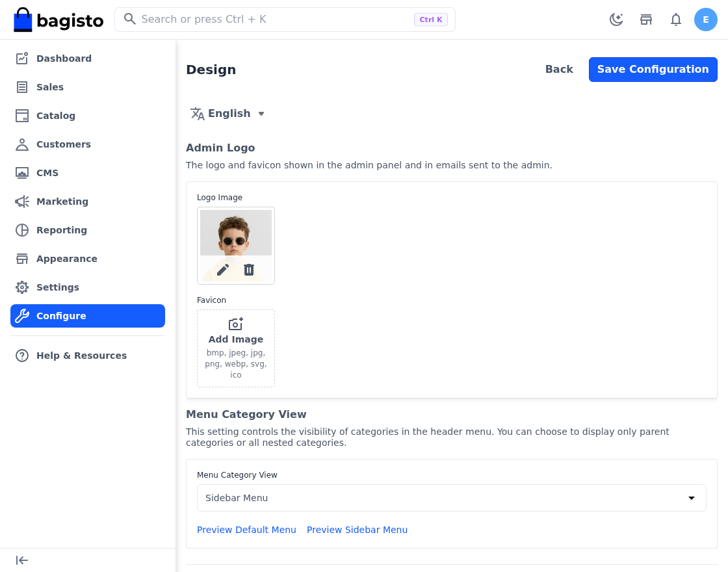Click the CMS monitor icon
This screenshot has width=728, height=572.
tap(22, 173)
